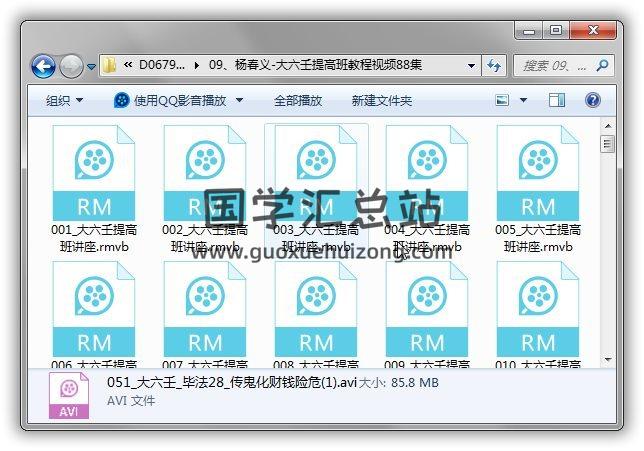Screen dimensions: 644x451
Task: Click the D0679 breadcrumb in address bar
Action: 162,66
